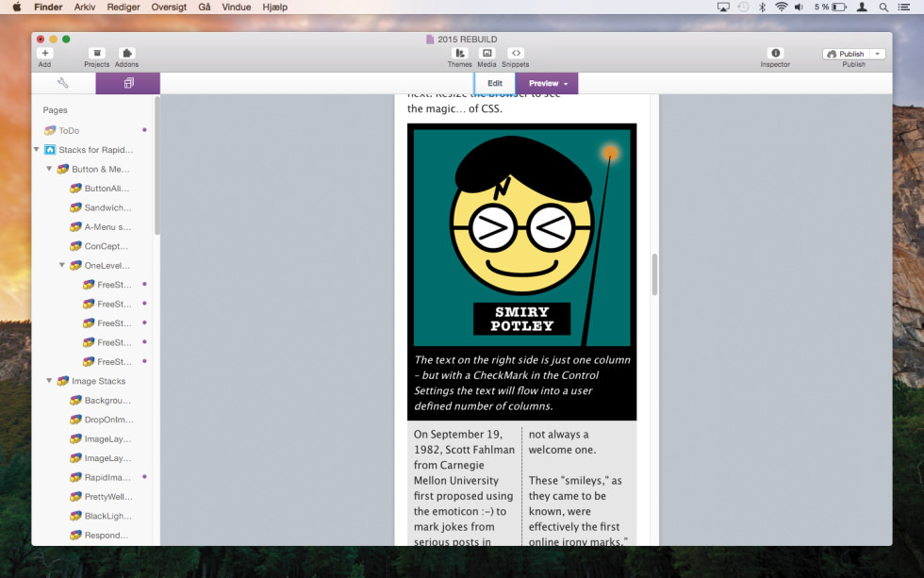Image resolution: width=924 pixels, height=578 pixels.
Task: Click the Add page toolbar button
Action: tap(45, 53)
